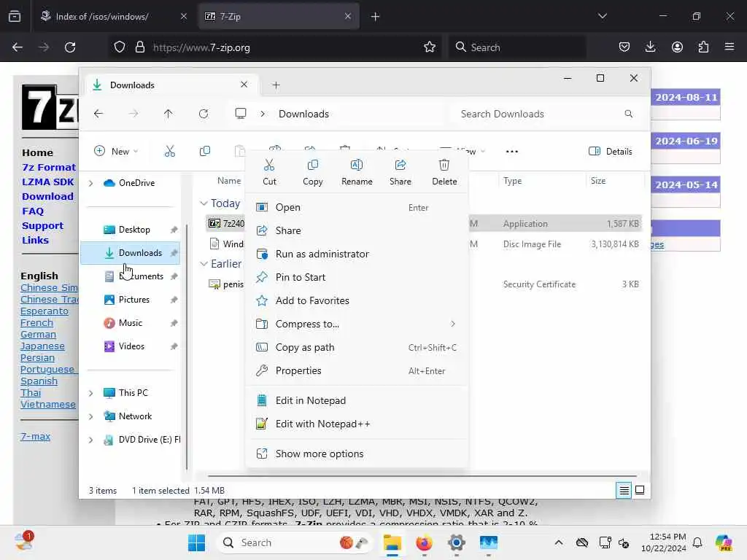Expand Compress to submenu arrow
Image resolution: width=747 pixels, height=560 pixels.
click(452, 324)
